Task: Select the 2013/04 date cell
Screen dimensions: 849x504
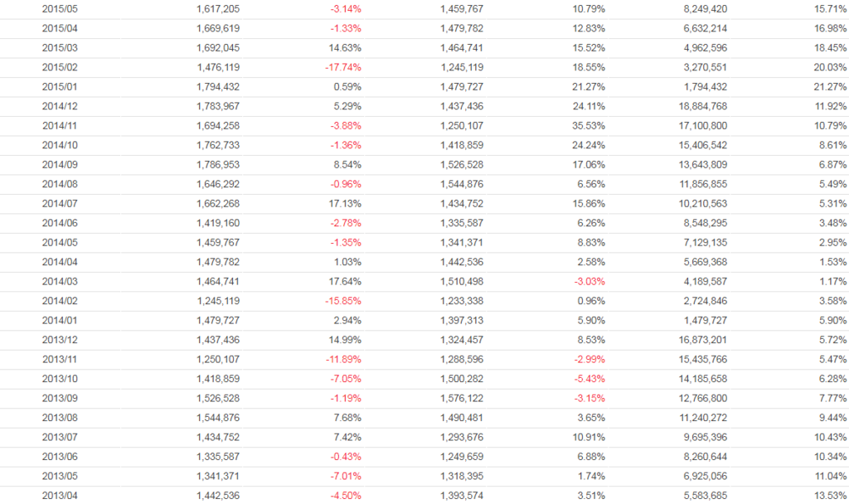Action: coord(58,496)
